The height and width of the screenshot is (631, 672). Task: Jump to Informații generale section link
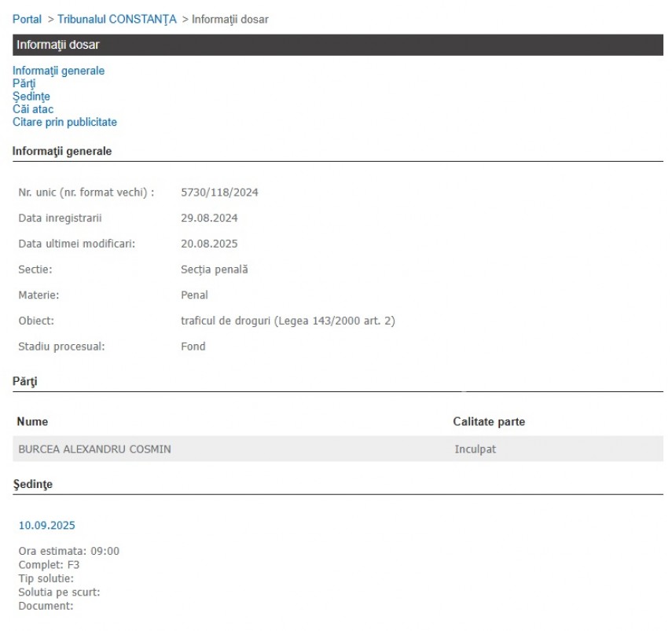coord(58,71)
